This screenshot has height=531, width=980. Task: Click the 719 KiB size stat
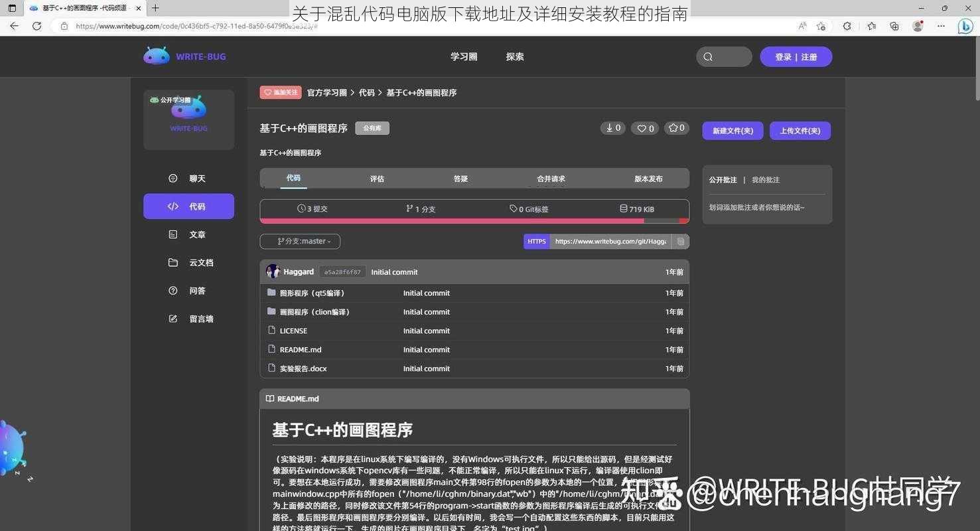pos(637,209)
